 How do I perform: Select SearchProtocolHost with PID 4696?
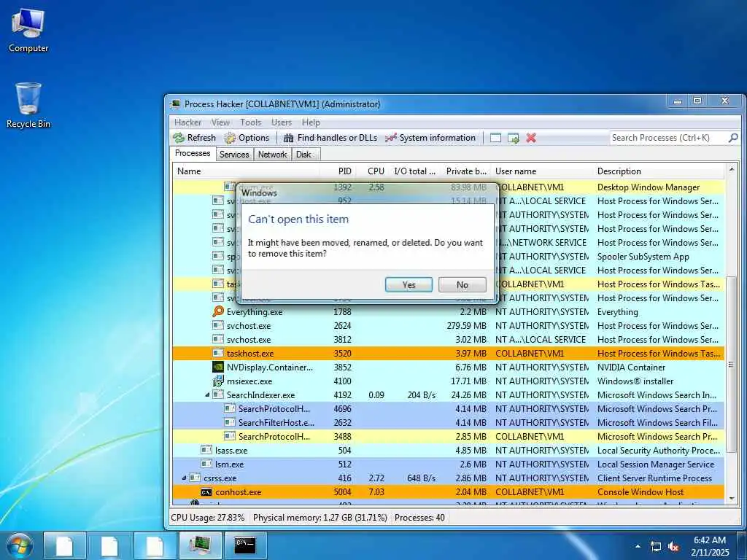coord(449,408)
